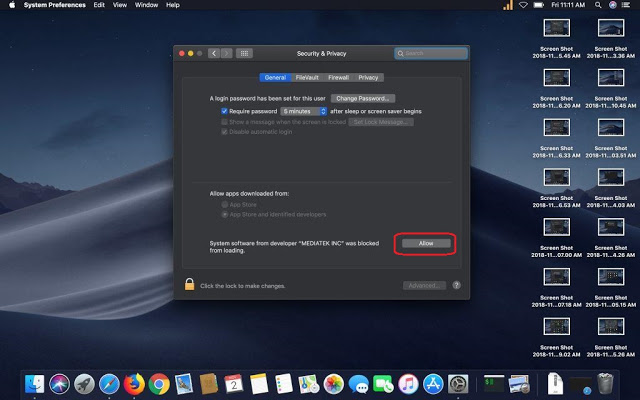Expand the 5 minutes password delay dropdown
The height and width of the screenshot is (400, 640).
pyautogui.click(x=303, y=111)
